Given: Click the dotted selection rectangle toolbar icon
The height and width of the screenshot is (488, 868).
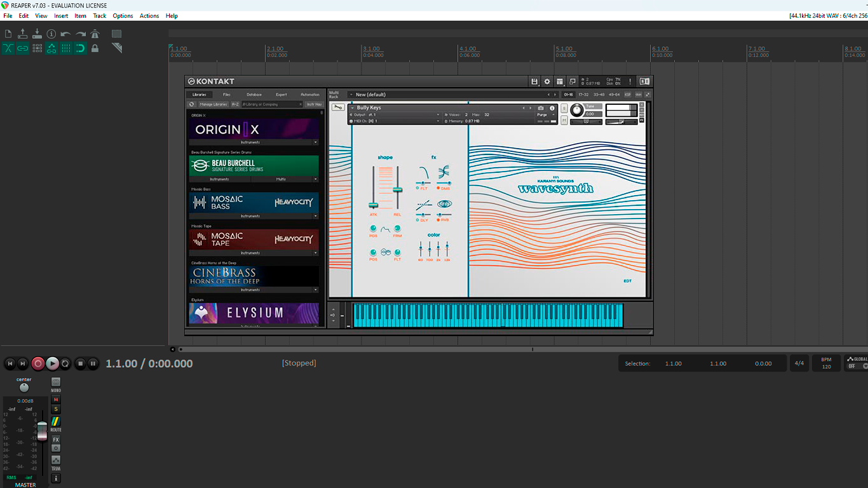Looking at the screenshot, I should click(x=116, y=34).
